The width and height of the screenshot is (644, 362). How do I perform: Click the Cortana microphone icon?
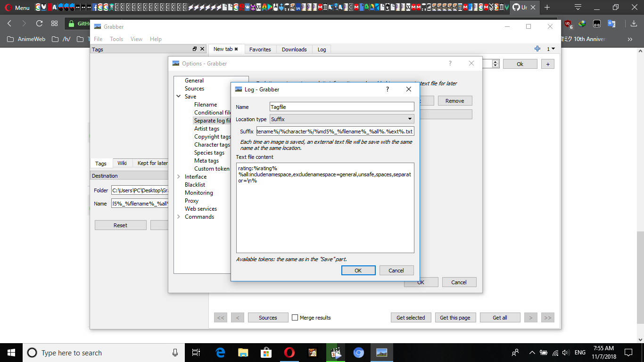(175, 353)
